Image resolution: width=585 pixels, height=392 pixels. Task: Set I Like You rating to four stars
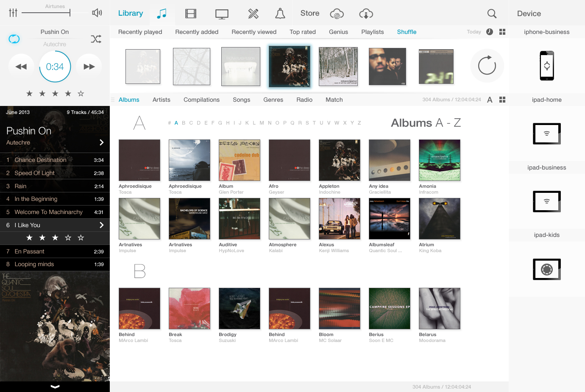68,238
